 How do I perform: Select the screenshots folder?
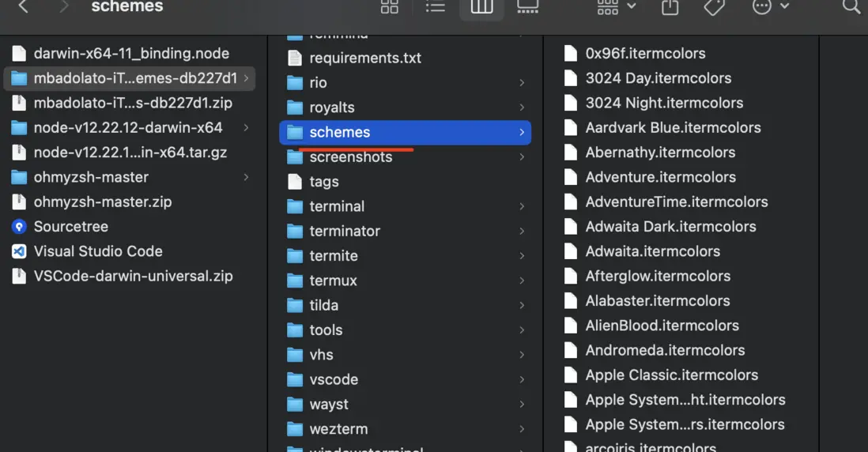pos(350,157)
